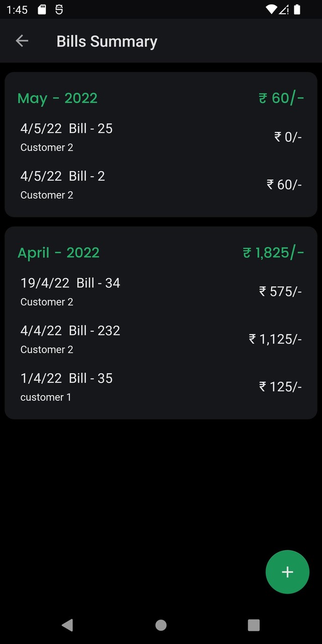Tap the ₹ 1,825/- April total amount

click(272, 252)
